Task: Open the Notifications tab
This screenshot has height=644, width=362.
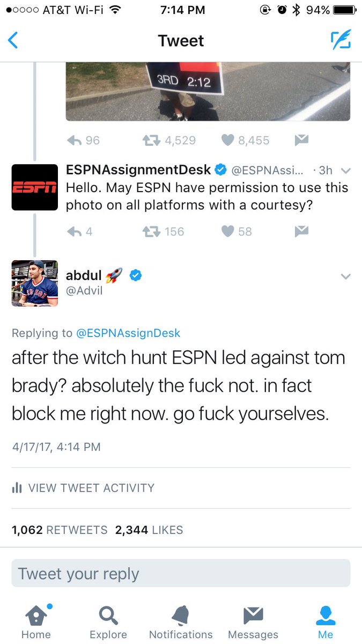Action: [x=181, y=621]
